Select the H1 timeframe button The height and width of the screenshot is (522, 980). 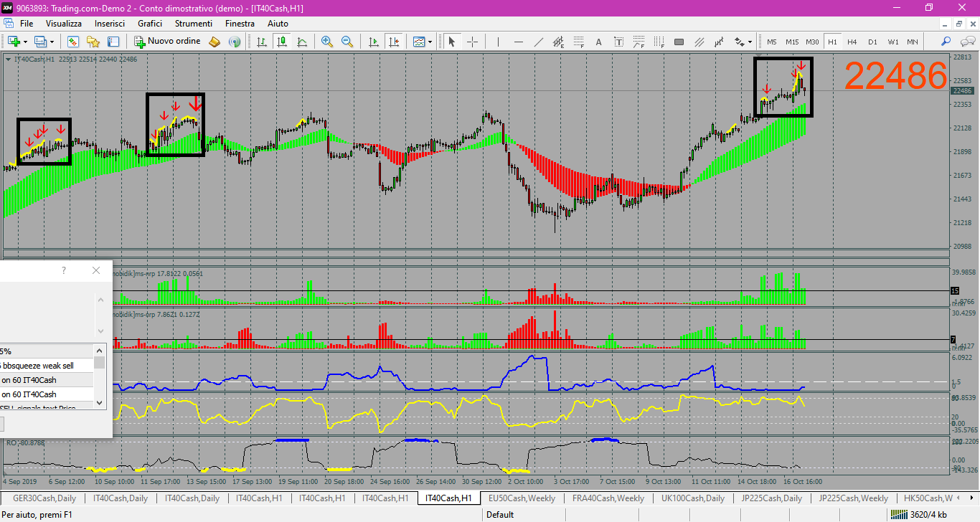coord(832,42)
